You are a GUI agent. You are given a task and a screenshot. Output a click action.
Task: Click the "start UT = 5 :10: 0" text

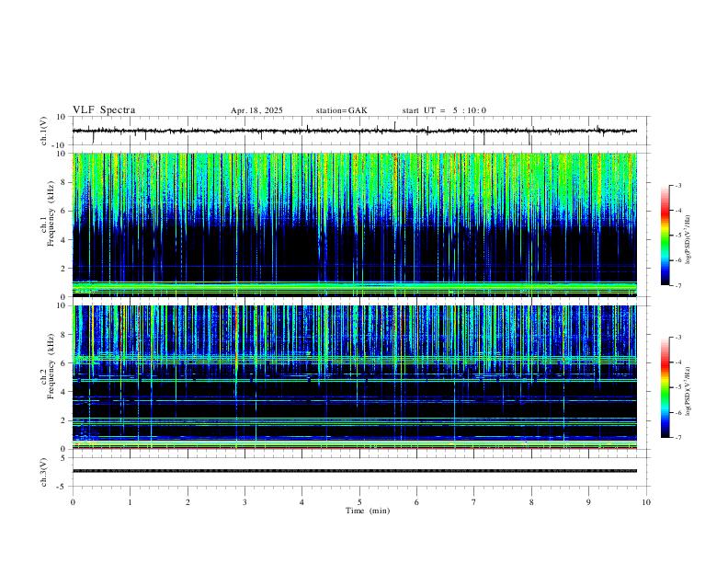pyautogui.click(x=444, y=110)
